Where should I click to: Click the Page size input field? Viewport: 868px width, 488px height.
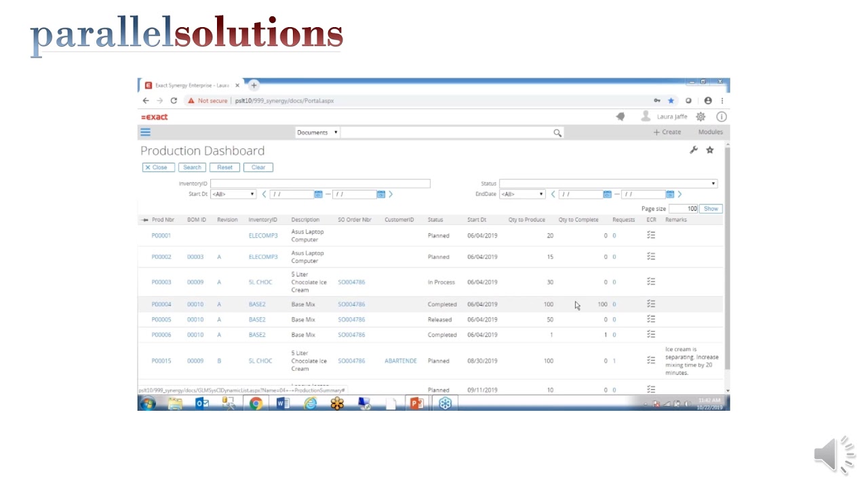(683, 209)
